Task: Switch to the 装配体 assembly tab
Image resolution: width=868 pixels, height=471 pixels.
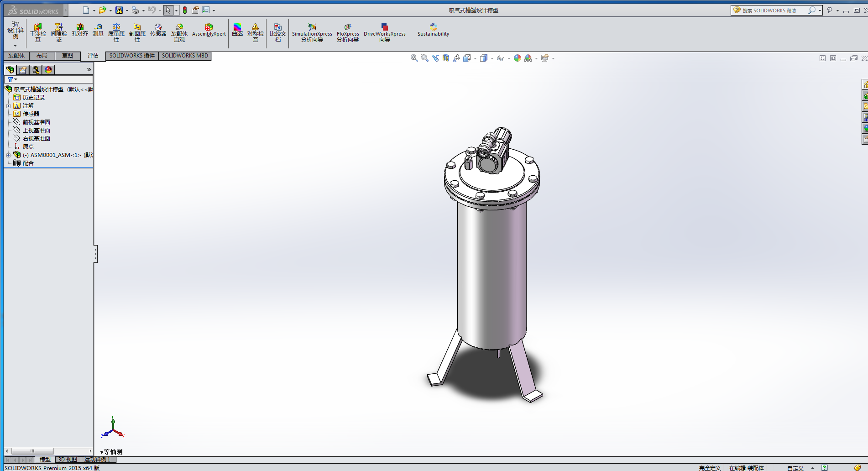Action: [16, 56]
